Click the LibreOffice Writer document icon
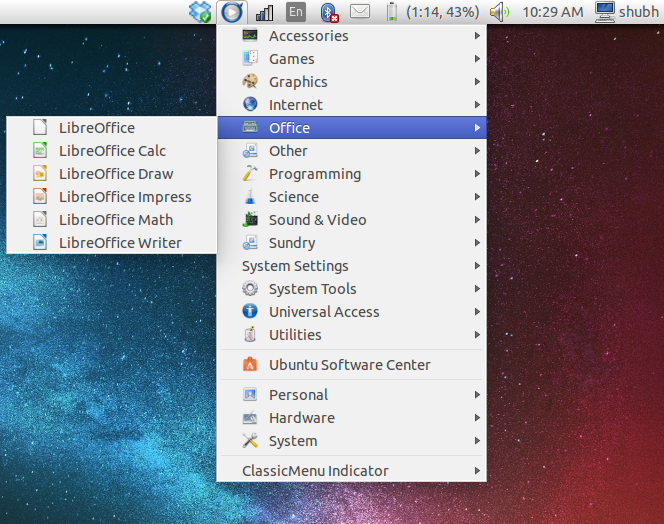664x524 pixels. point(40,242)
